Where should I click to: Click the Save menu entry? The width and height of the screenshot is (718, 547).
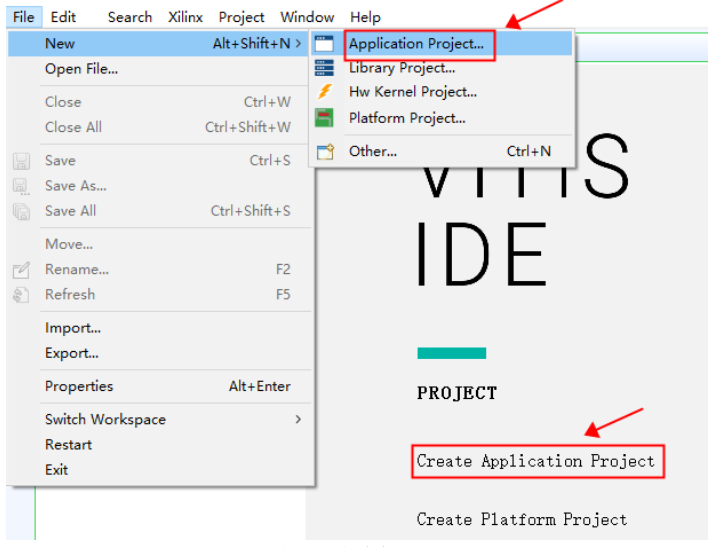(x=158, y=160)
